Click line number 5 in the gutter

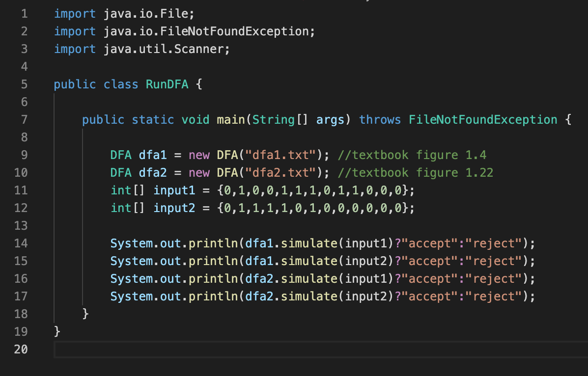25,84
